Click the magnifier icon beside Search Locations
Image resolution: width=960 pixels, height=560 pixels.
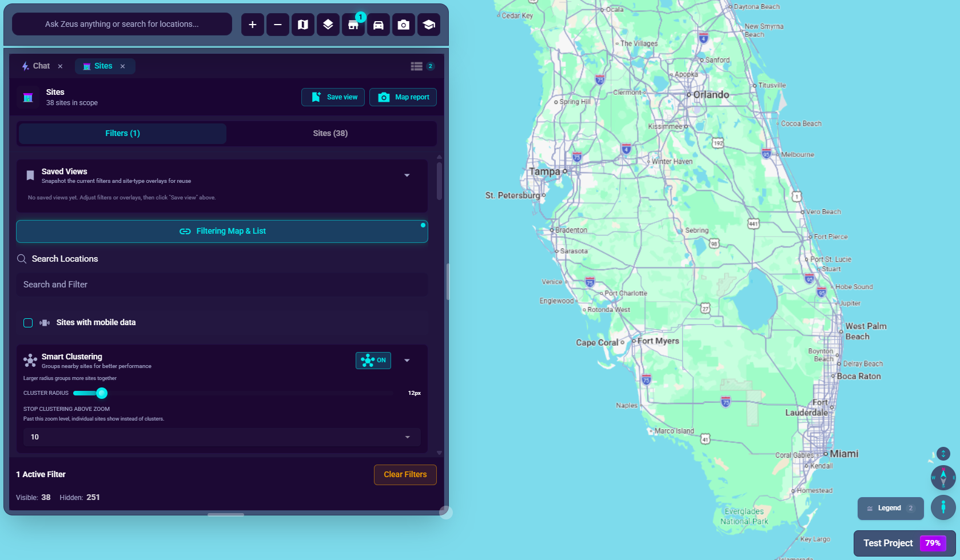(x=22, y=259)
